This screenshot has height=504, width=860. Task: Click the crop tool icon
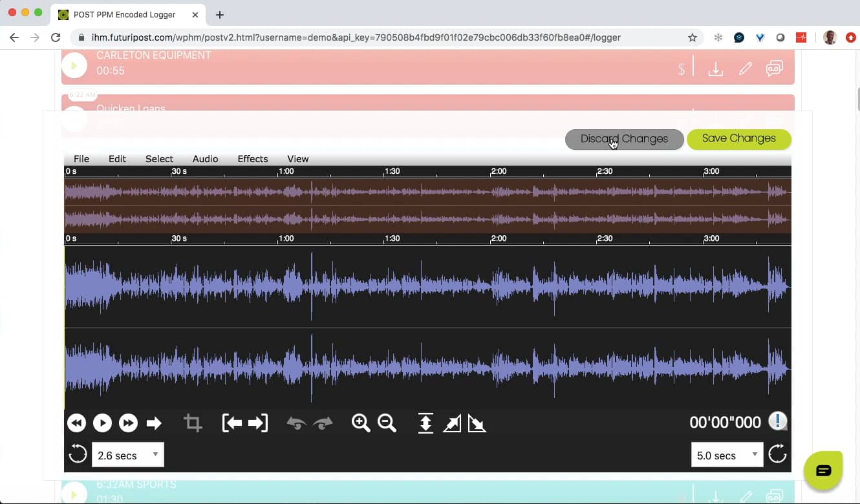(x=193, y=423)
